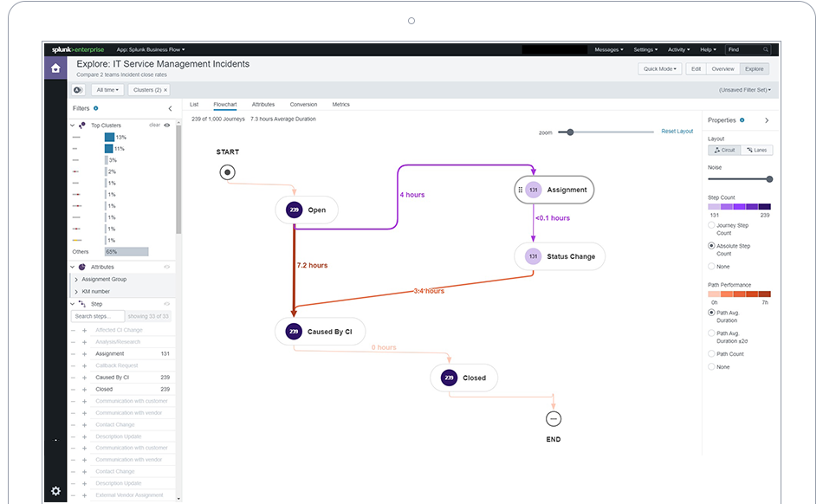Click the 131 badge on Status Change node
The height and width of the screenshot is (504, 823).
pos(533,256)
